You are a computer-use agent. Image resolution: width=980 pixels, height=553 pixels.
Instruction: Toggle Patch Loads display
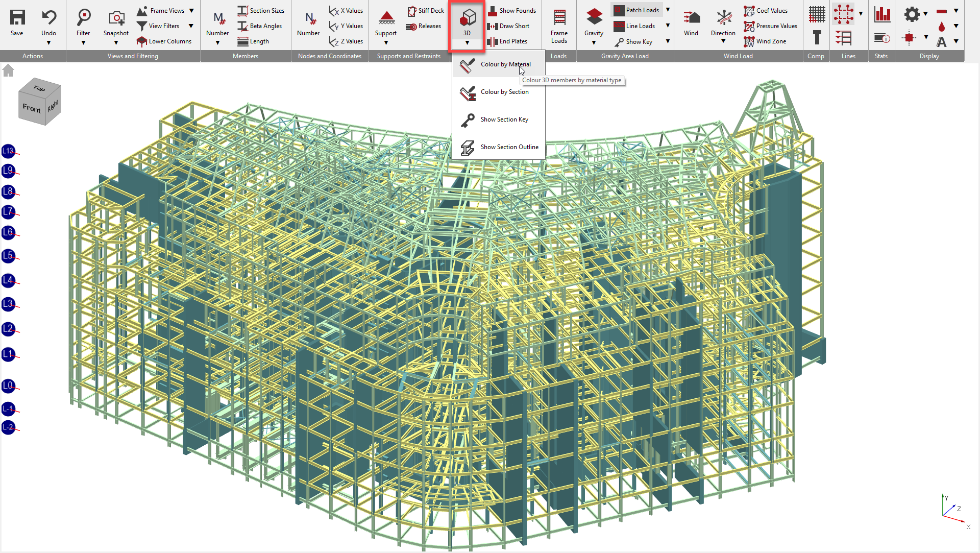click(x=636, y=10)
